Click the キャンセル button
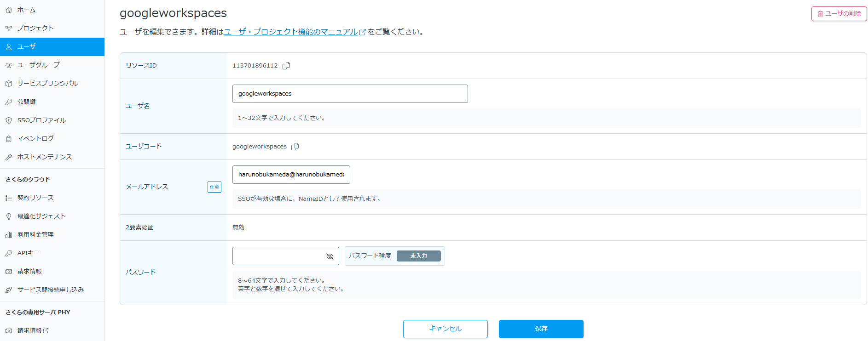This screenshot has width=868, height=341. [446, 329]
